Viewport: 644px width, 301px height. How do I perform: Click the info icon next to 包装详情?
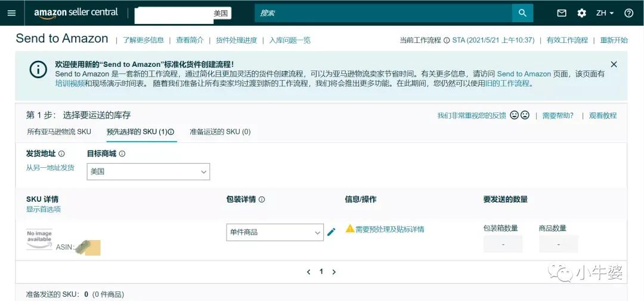coord(262,199)
